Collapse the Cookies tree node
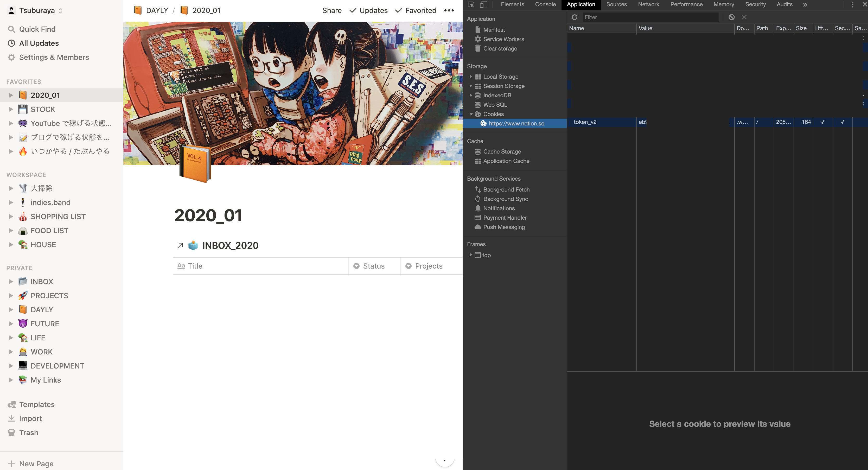 (471, 114)
